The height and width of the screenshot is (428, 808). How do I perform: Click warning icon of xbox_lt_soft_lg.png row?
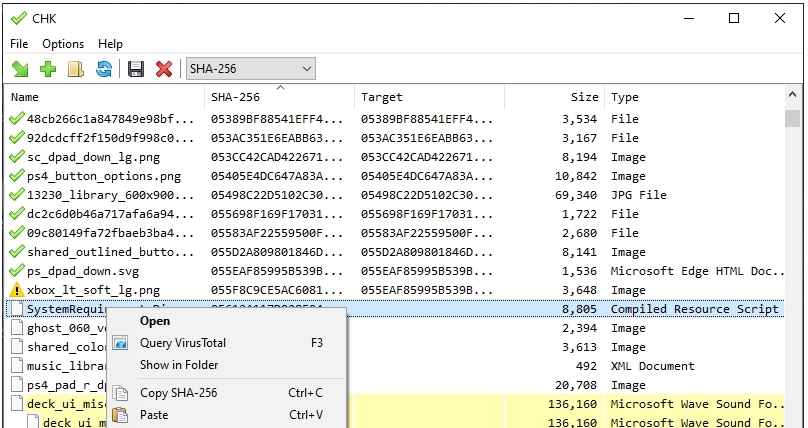tap(17, 290)
